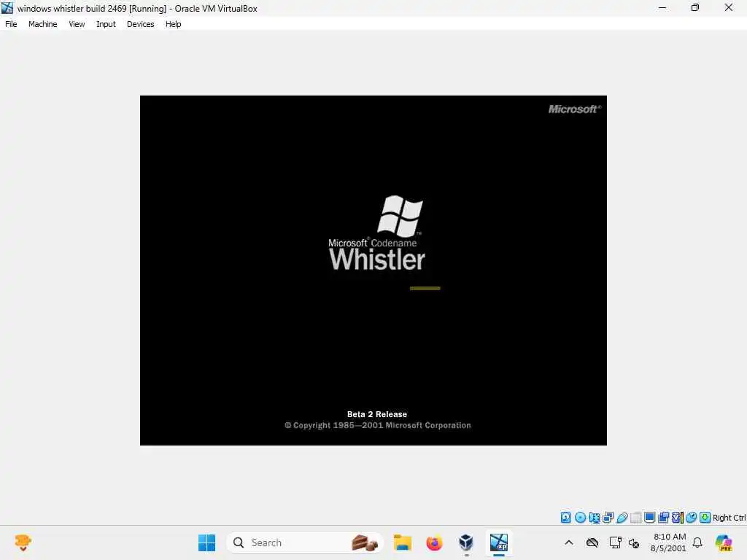Open the Input menu
The width and height of the screenshot is (747, 560).
106,24
